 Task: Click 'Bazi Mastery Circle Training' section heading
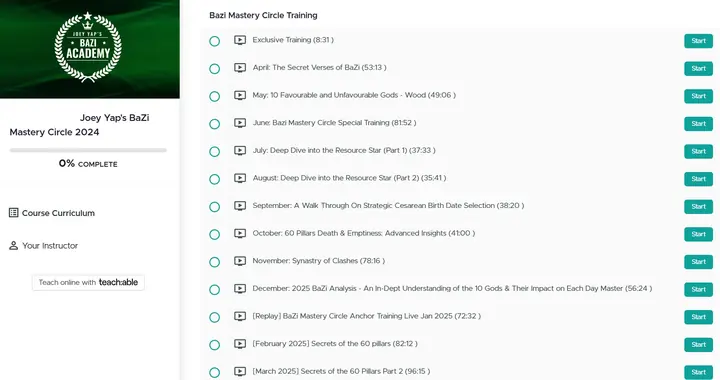(x=263, y=15)
